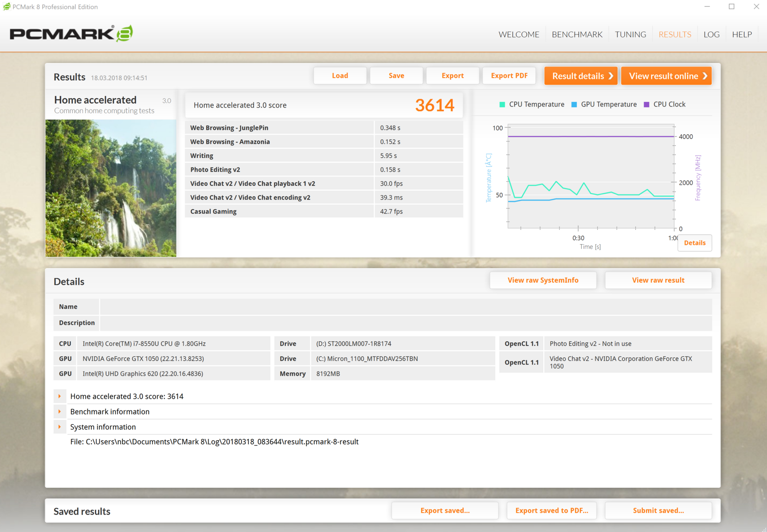
Task: Click the Result details button
Action: (581, 76)
